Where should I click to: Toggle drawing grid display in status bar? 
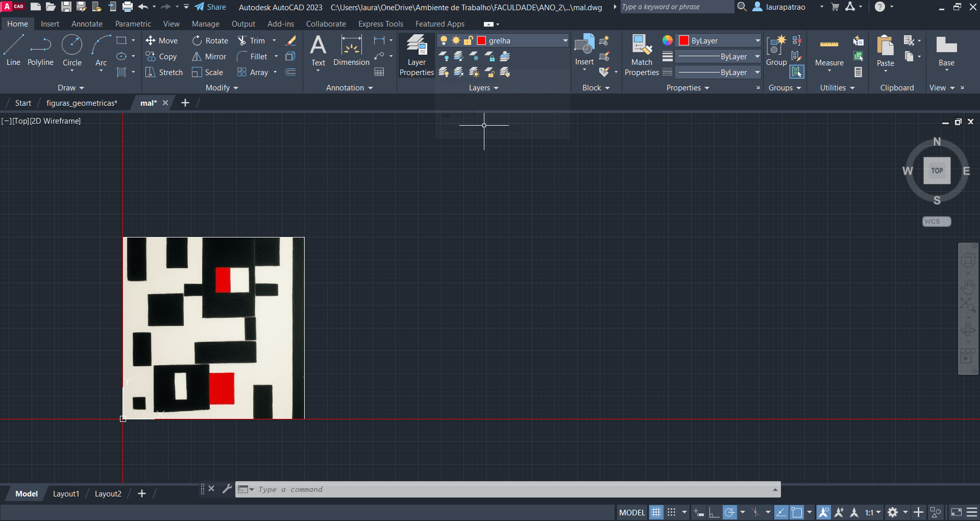[656, 512]
